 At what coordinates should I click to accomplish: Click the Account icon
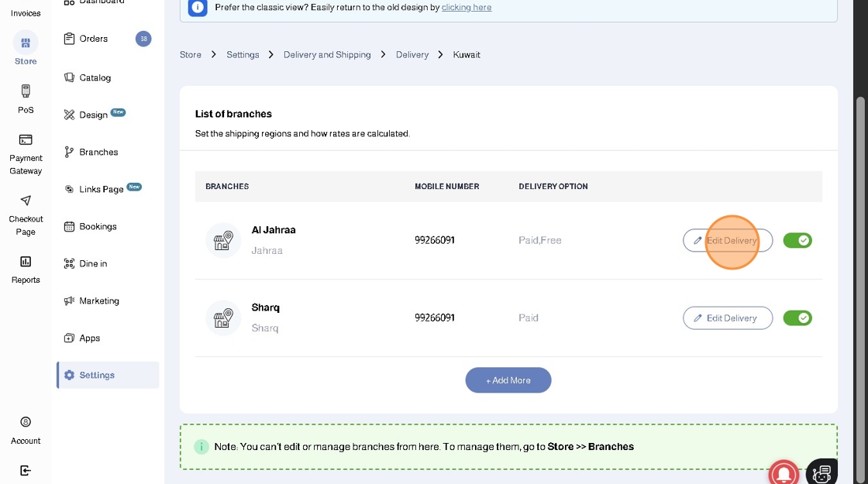pos(26,422)
